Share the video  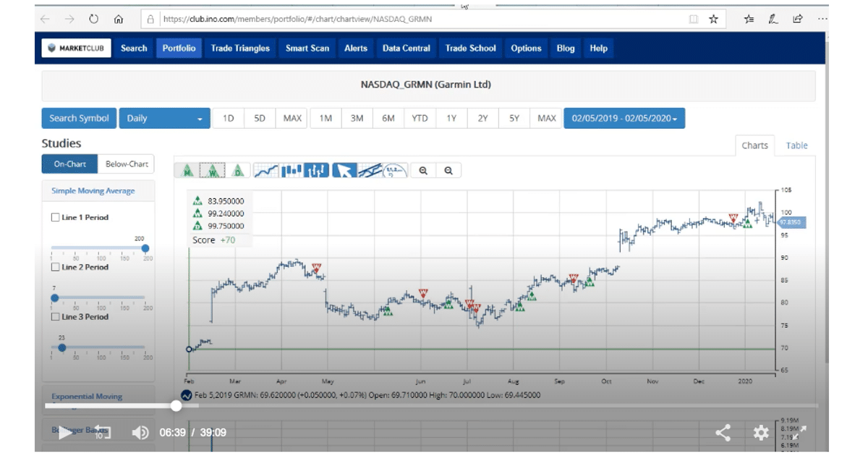[x=723, y=433]
